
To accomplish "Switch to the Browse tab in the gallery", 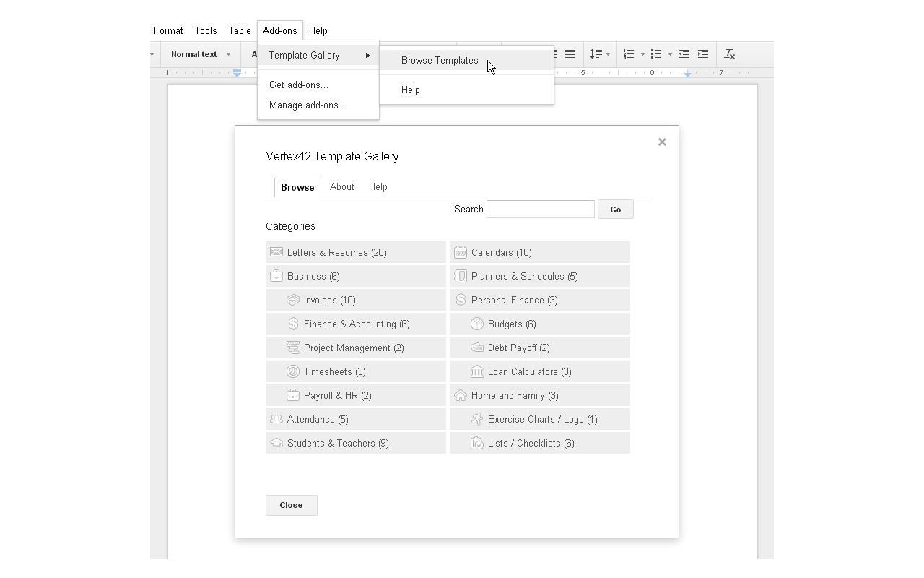I will (297, 187).
